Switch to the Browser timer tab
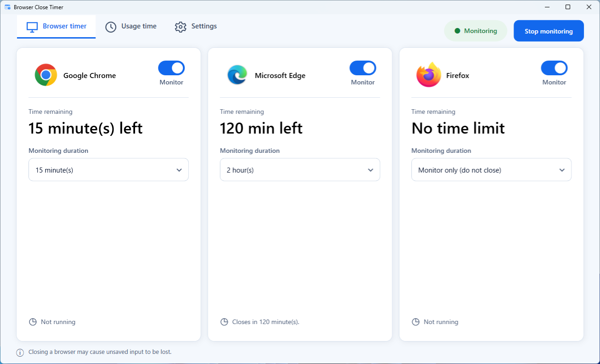This screenshot has width=600, height=364. [56, 27]
